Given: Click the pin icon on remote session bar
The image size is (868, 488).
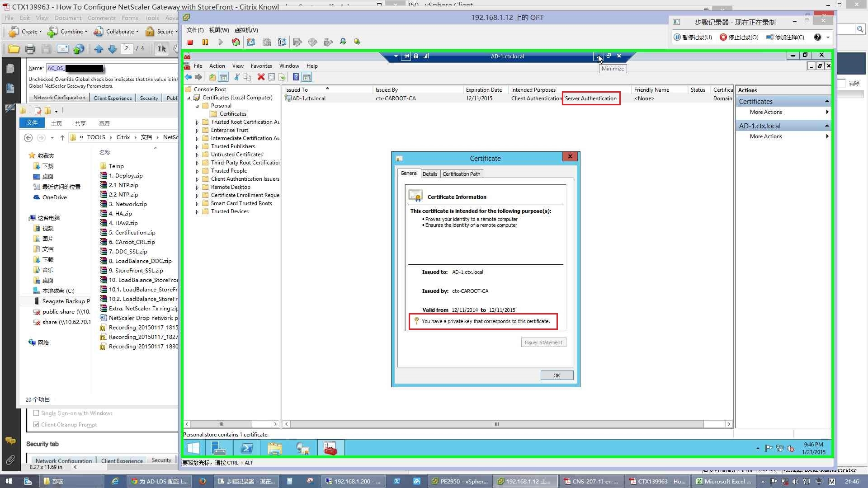Looking at the screenshot, I should coord(406,56).
